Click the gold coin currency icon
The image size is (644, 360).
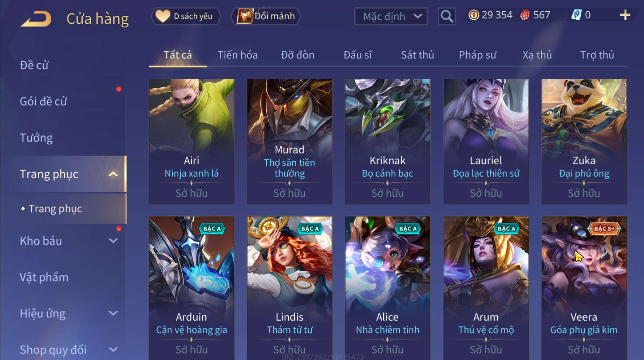coord(473,15)
